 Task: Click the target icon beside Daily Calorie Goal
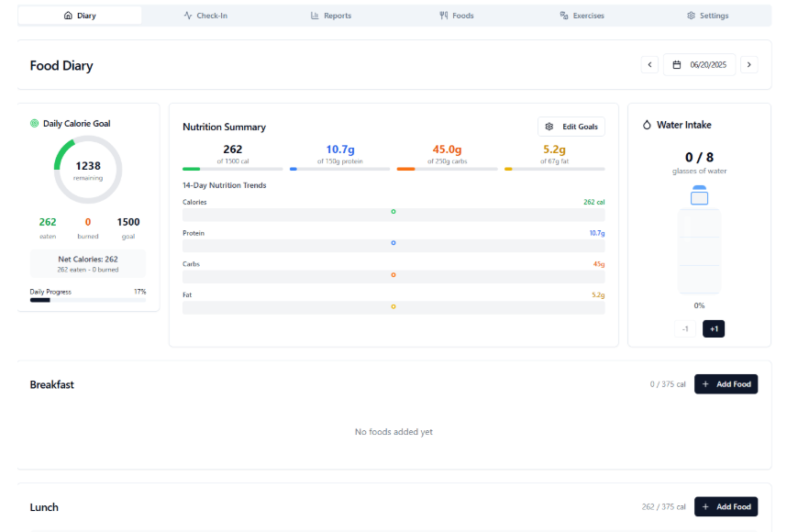click(x=35, y=123)
